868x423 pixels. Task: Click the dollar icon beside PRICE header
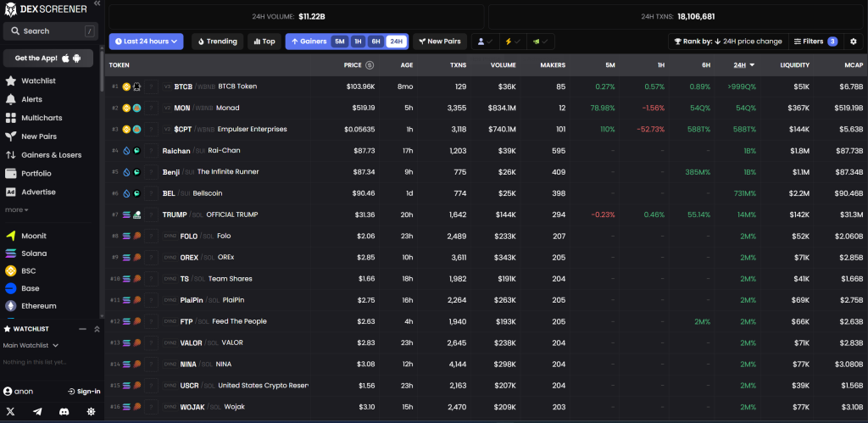[370, 65]
